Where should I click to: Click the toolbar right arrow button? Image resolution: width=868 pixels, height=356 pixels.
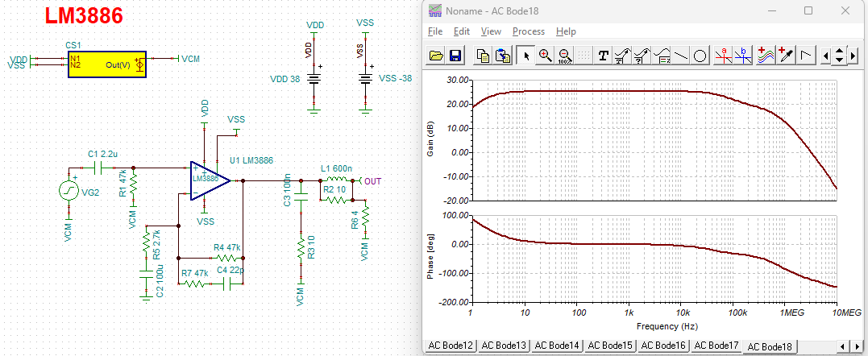(x=853, y=56)
